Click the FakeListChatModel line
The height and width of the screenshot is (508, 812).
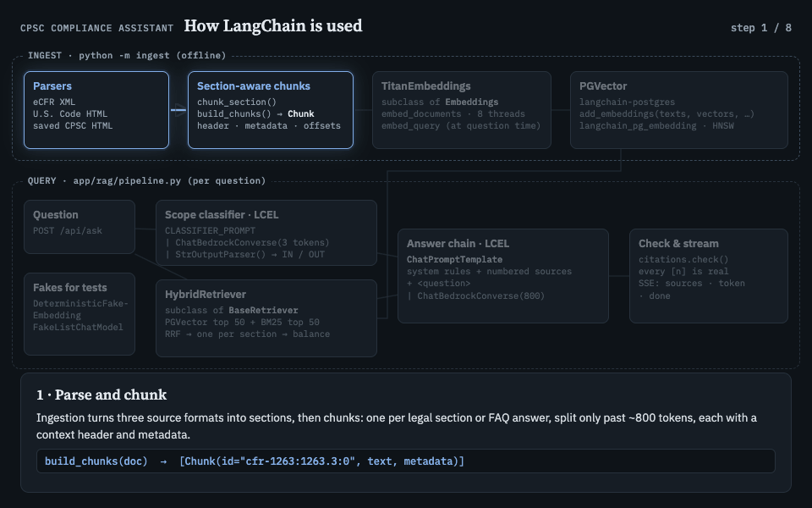(x=78, y=328)
